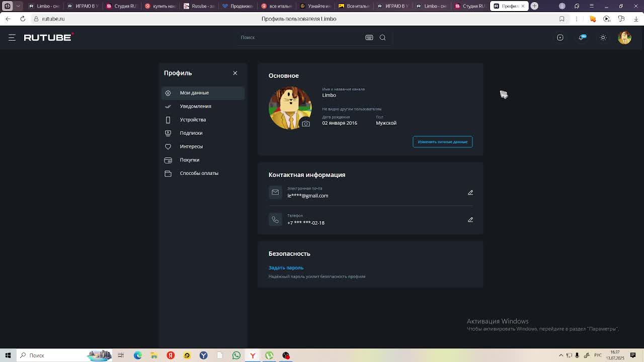Open Task View on the taskbar
The width and height of the screenshot is (644, 362).
121,355
